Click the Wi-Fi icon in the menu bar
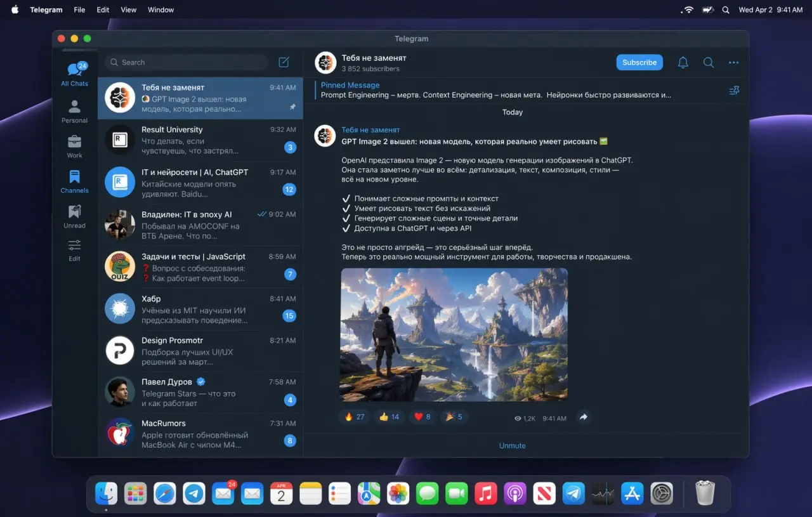Screen dimensions: 812x517 [x=688, y=10]
